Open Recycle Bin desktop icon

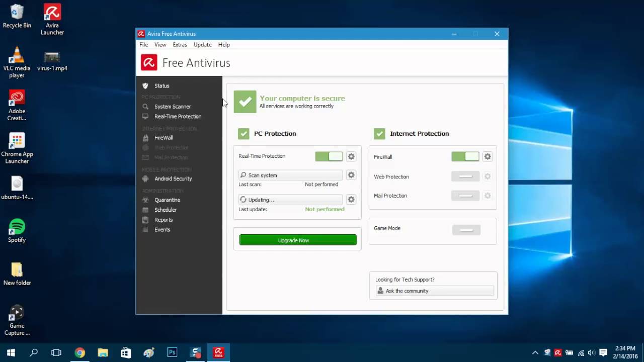[17, 16]
